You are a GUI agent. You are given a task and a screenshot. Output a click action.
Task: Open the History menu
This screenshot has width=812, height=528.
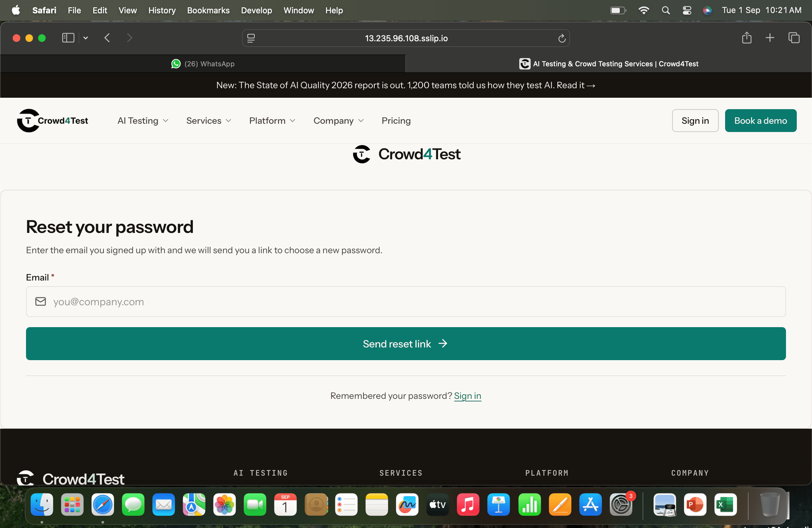[x=162, y=10]
